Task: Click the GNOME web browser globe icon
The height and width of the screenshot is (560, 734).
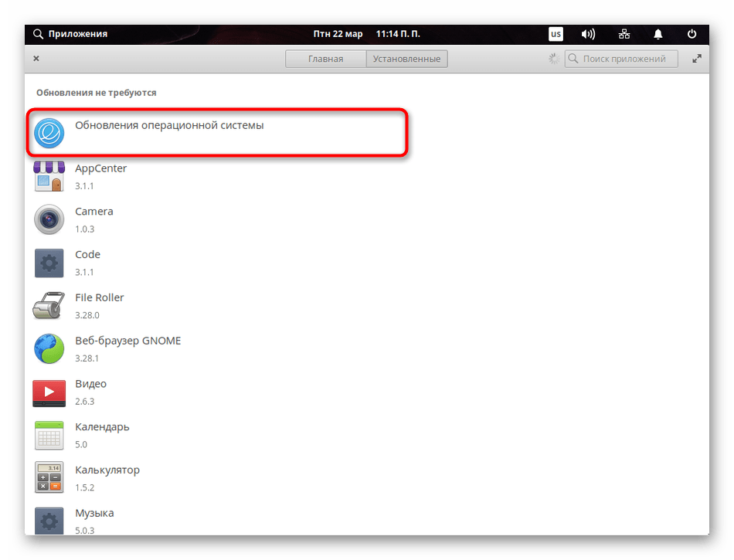Action: (x=49, y=348)
